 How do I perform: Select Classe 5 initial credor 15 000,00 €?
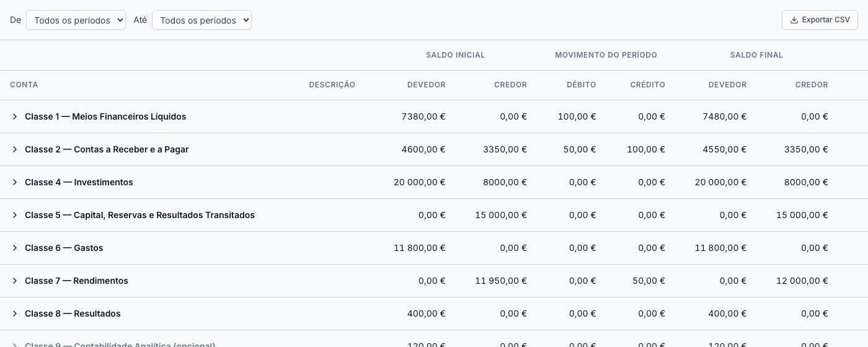click(x=501, y=215)
